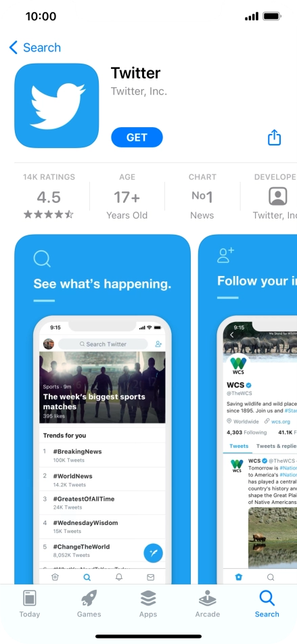Tap the Search Twitter field in preview
This screenshot has height=644, width=297.
[103, 344]
